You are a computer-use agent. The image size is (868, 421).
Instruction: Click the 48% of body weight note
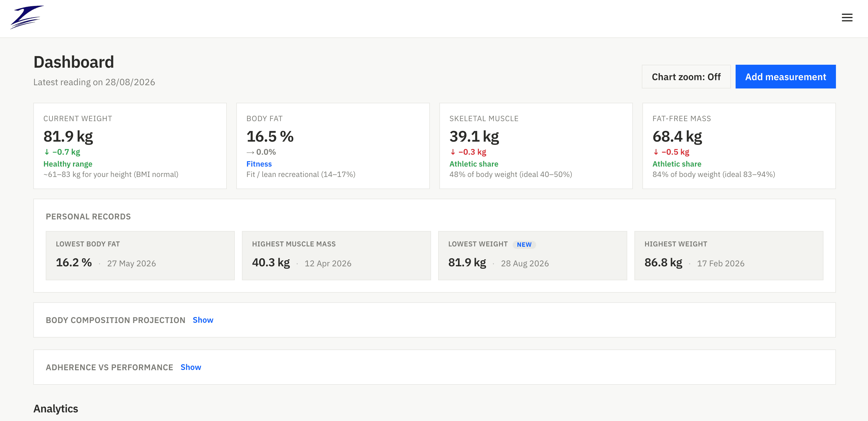coord(511,174)
